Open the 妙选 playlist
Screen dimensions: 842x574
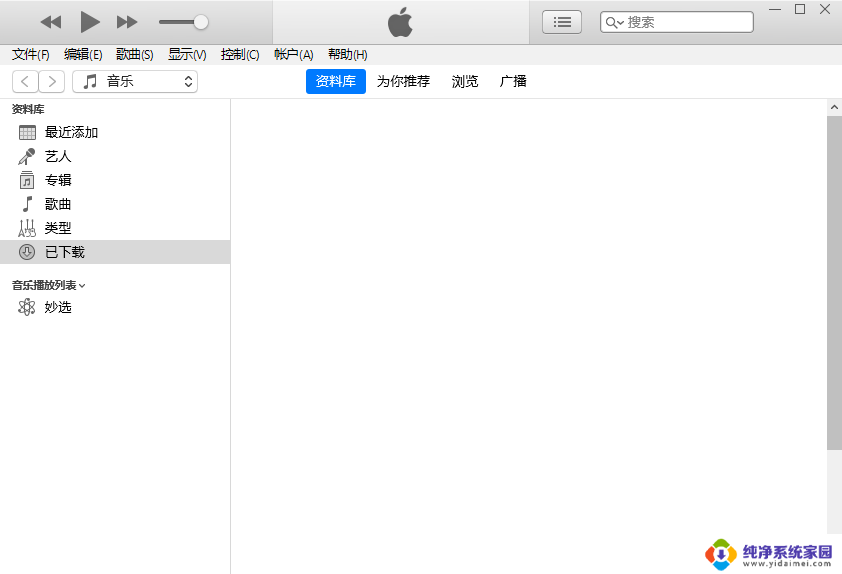115,307
